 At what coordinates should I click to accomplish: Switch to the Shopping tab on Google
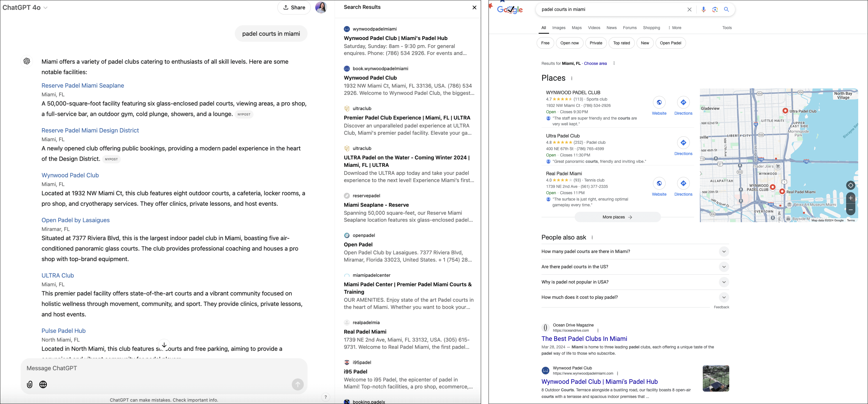pyautogui.click(x=651, y=28)
